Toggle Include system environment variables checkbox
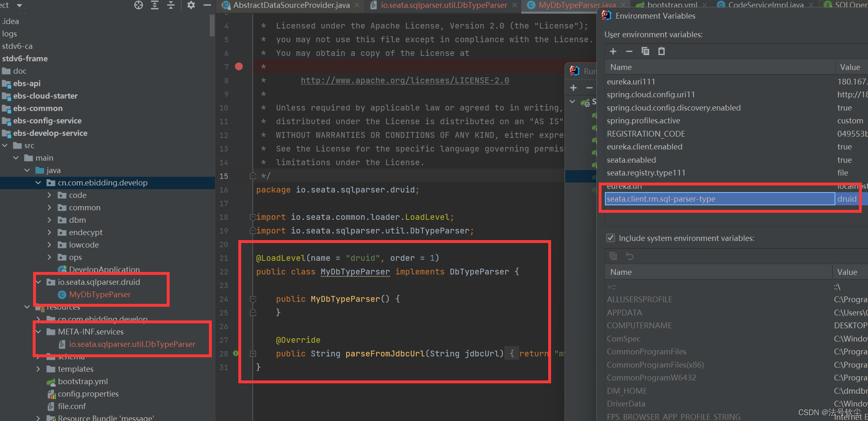Image resolution: width=868 pixels, height=421 pixels. [610, 238]
